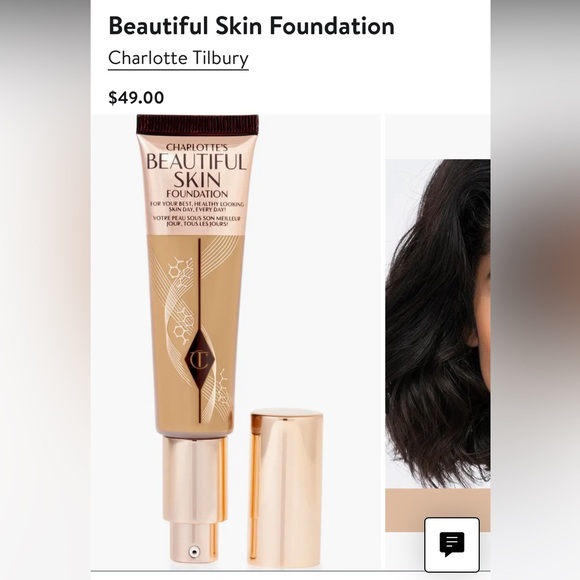The image size is (580, 580).
Task: Open the chat message icon
Action: [452, 544]
